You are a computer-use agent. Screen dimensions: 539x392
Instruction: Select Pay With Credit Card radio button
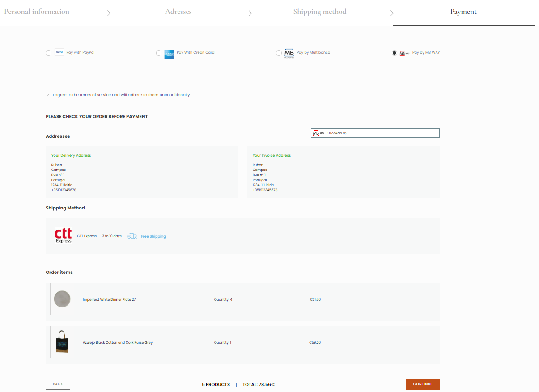click(x=159, y=53)
